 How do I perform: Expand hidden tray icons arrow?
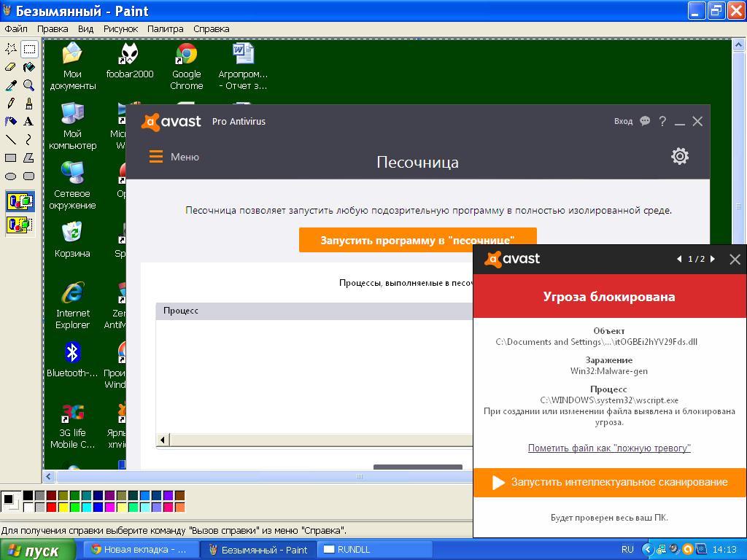tap(648, 550)
